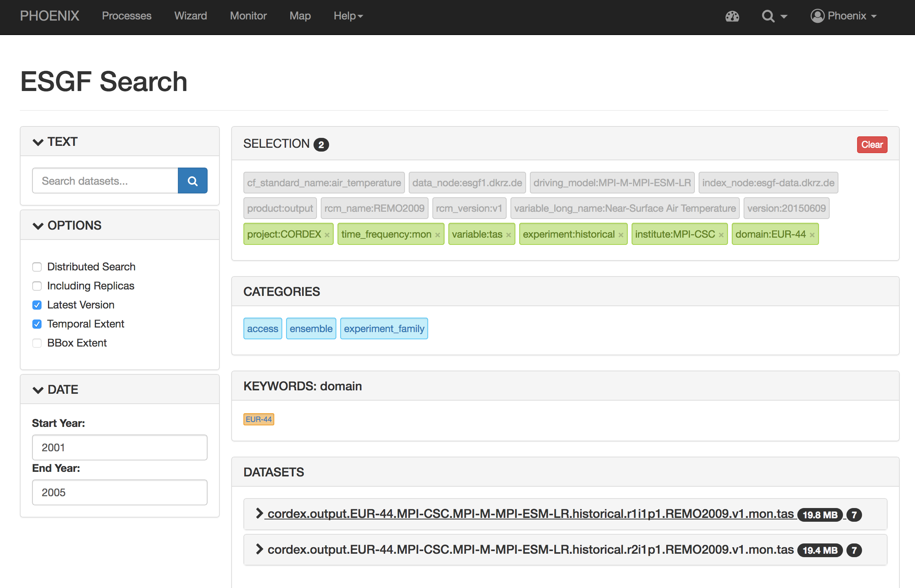The height and width of the screenshot is (588, 915).
Task: Remove the domain:EUR-44 filter tag
Action: click(812, 235)
